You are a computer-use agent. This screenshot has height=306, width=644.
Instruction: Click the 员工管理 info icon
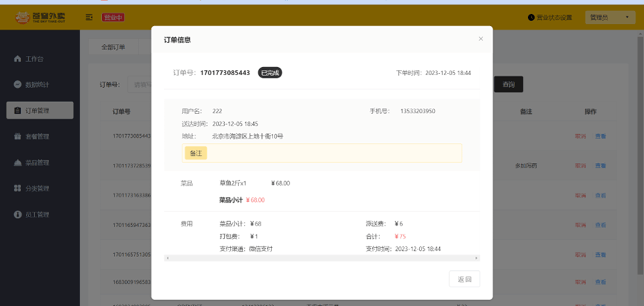tap(17, 214)
